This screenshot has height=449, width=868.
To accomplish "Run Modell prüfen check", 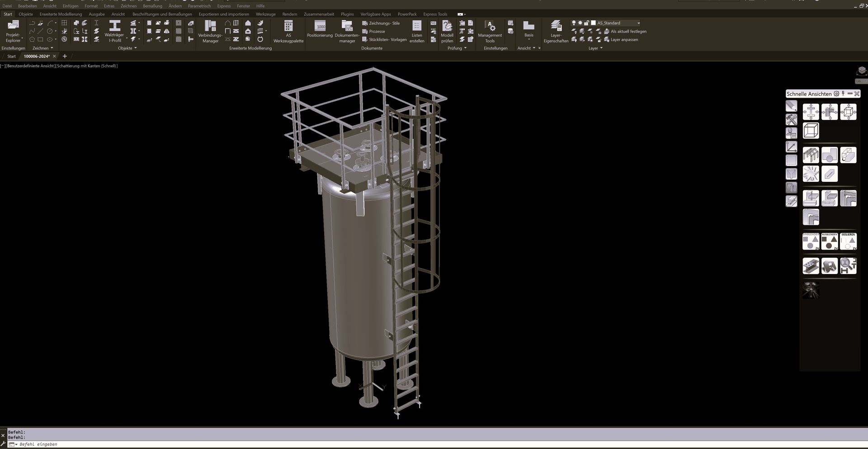I will pos(447,31).
